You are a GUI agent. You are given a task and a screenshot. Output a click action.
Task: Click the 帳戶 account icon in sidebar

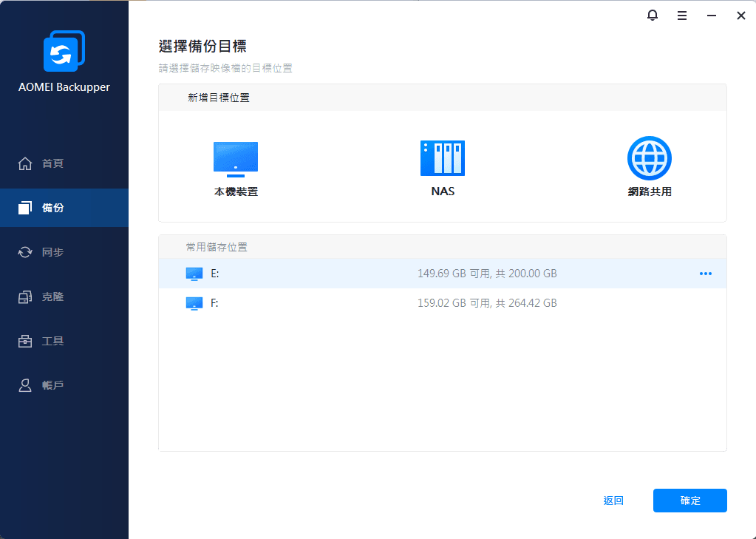click(x=25, y=385)
